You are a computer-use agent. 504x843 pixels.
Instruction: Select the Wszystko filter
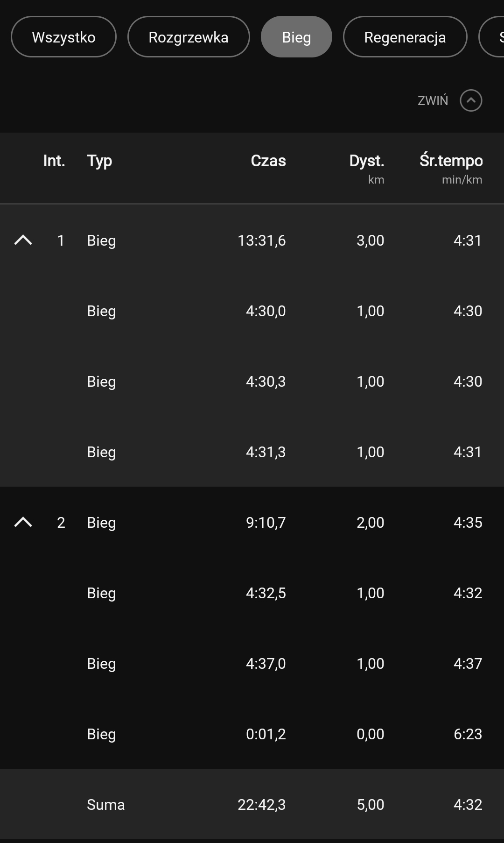coord(63,37)
